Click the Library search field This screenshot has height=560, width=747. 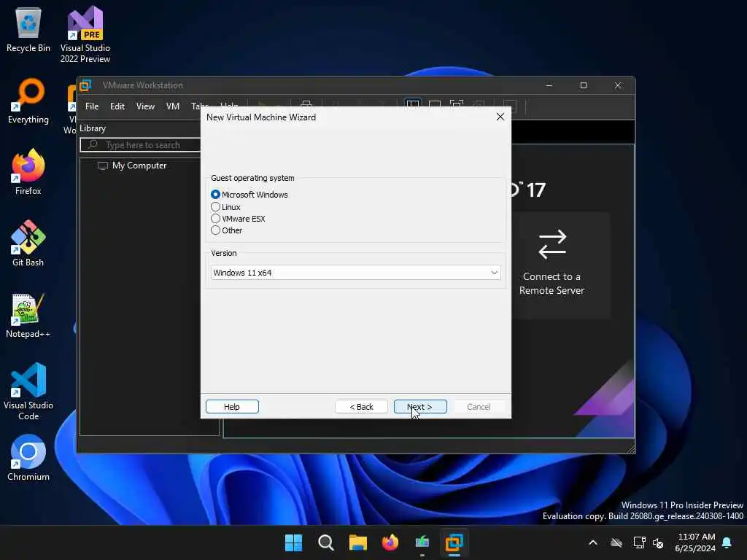pos(141,145)
